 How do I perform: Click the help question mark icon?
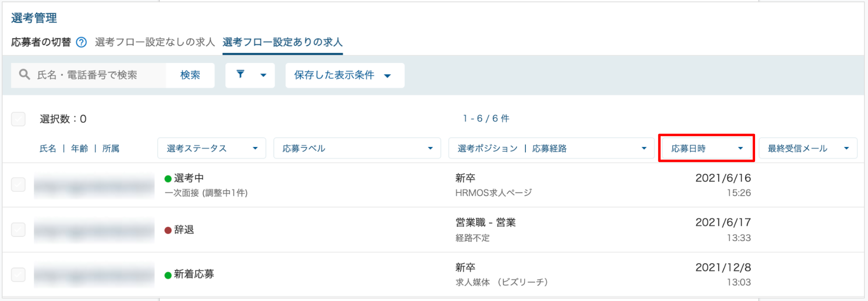(81, 42)
